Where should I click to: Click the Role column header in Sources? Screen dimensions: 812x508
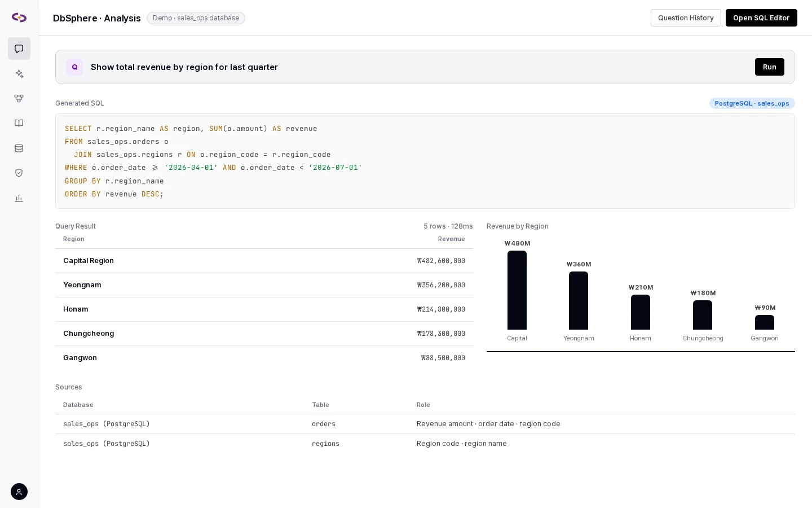pos(423,405)
